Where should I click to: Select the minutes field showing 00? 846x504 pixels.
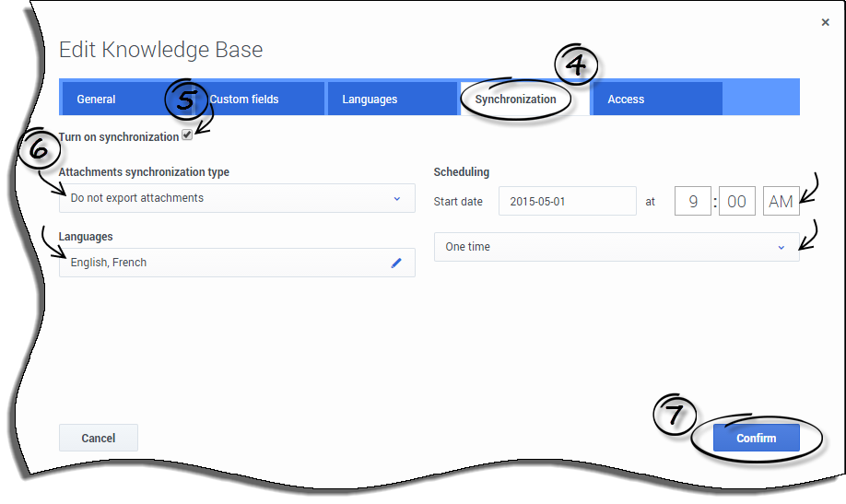(736, 202)
